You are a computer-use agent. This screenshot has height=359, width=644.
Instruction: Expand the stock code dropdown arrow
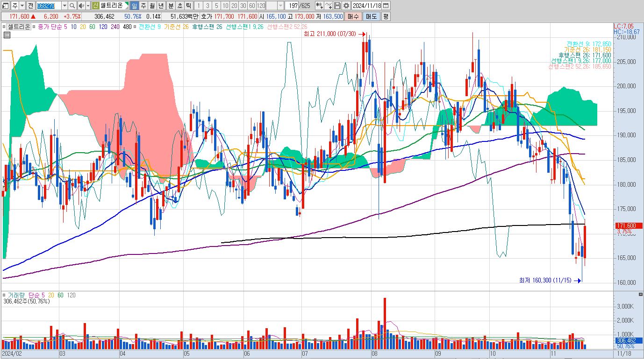(64, 6)
